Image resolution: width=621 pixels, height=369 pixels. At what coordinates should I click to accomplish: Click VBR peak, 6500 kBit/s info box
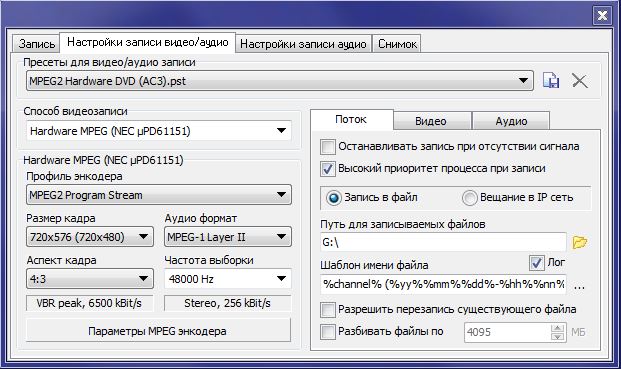coord(90,303)
